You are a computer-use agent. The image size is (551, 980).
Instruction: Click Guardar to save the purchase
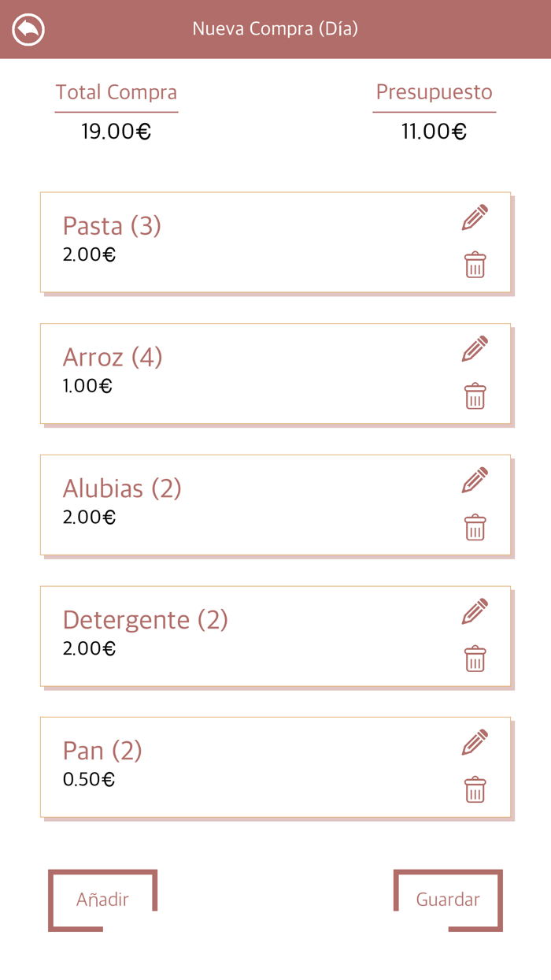point(448,899)
